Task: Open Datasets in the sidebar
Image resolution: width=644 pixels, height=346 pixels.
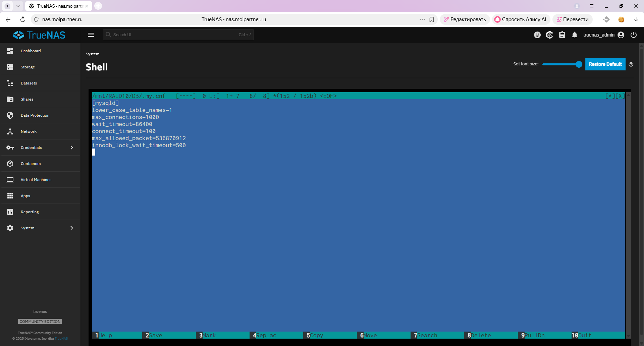Action: pyautogui.click(x=29, y=83)
